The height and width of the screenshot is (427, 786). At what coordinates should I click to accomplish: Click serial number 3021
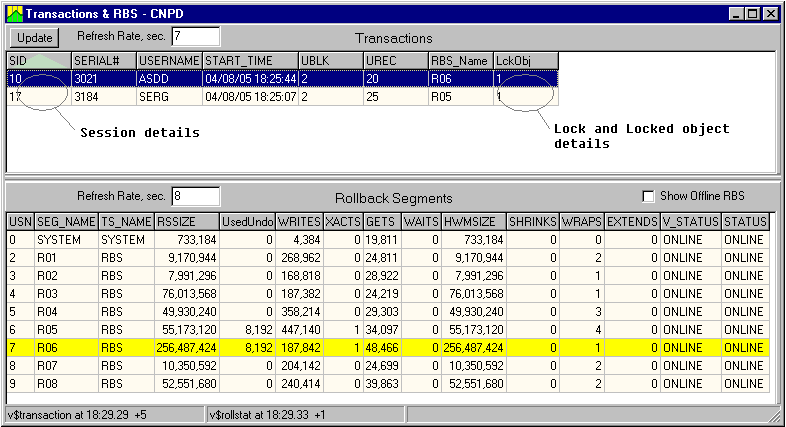[x=104, y=79]
